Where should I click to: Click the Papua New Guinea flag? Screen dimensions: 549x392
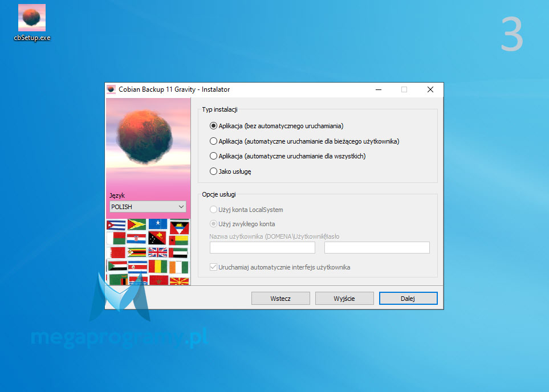(x=157, y=238)
